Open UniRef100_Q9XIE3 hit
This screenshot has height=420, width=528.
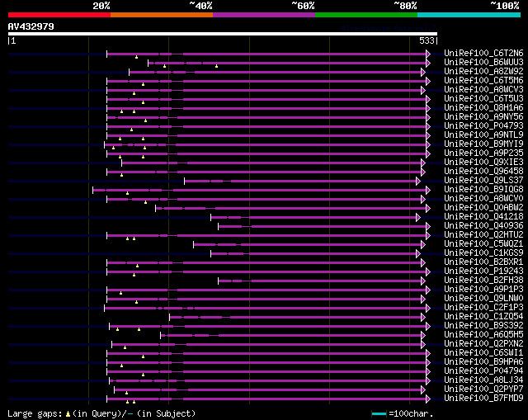[483, 163]
